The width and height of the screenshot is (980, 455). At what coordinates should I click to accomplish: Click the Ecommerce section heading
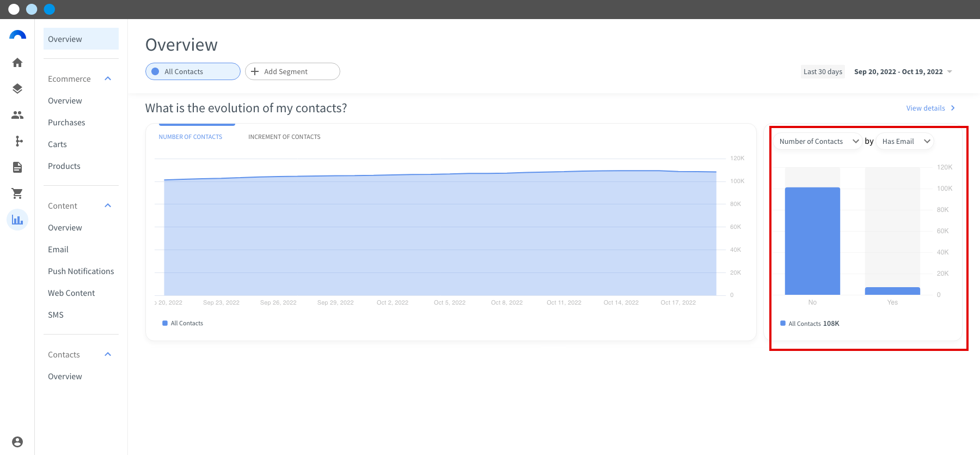[x=69, y=79]
